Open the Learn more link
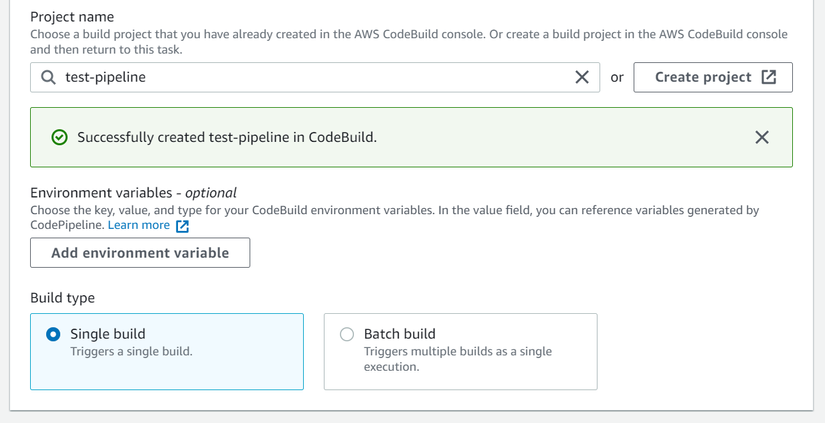The image size is (825, 423). click(139, 225)
